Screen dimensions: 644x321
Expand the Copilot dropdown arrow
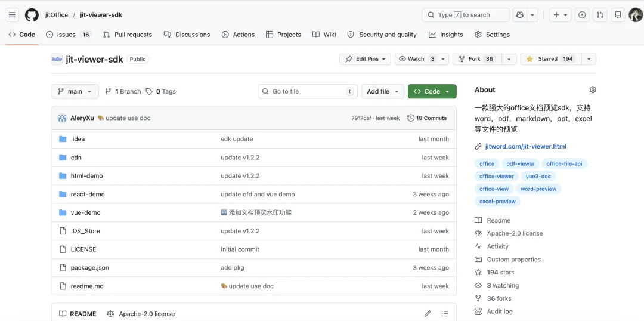[x=532, y=15]
